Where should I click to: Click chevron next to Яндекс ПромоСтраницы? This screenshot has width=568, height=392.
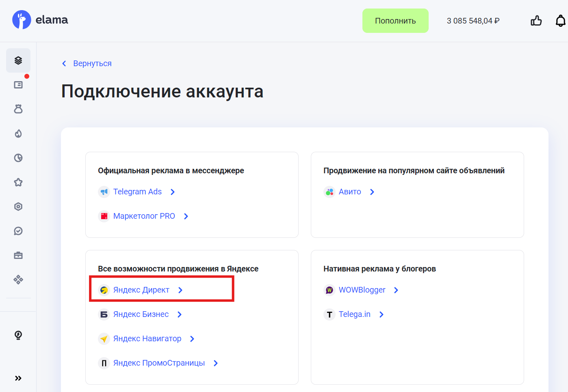[x=216, y=363]
